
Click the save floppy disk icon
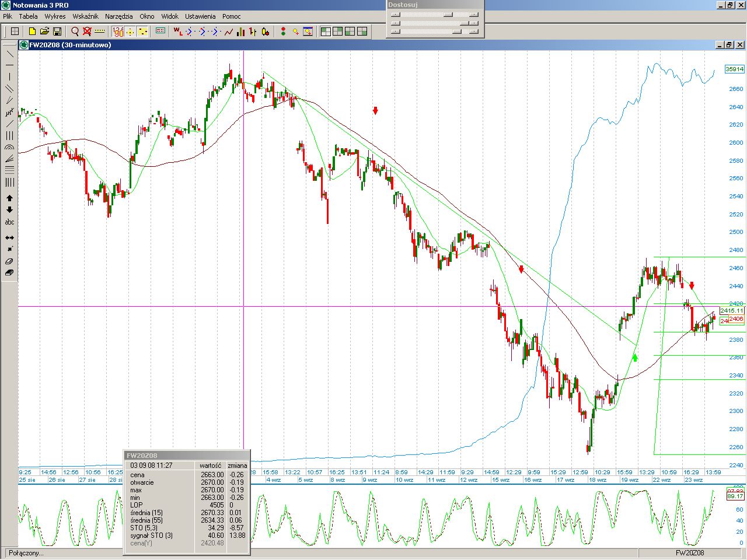point(57,32)
